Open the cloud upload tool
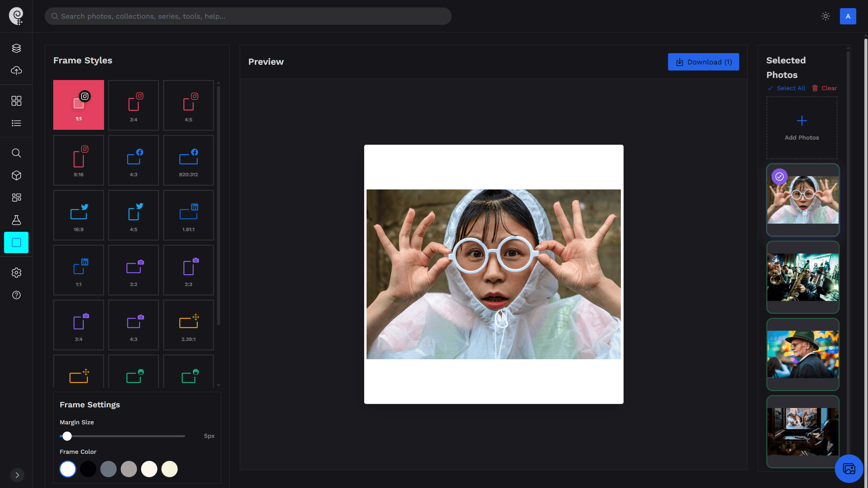The height and width of the screenshot is (488, 868). 16,70
